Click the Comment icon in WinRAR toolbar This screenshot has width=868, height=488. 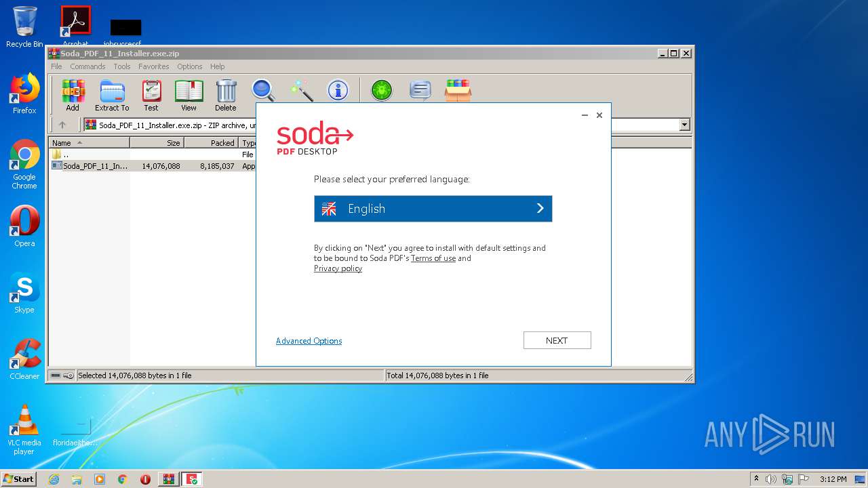click(x=420, y=90)
